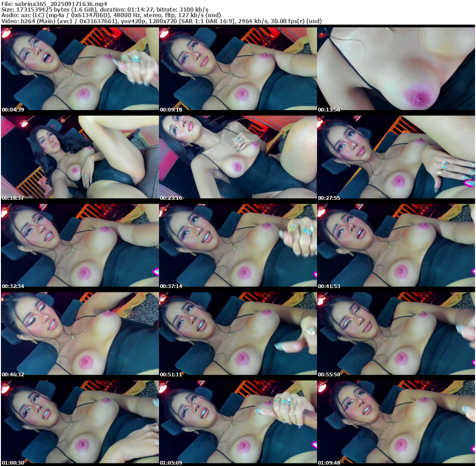This screenshot has height=466, width=476.
Task: Open the thumbnail timestamped 00:09:18
Action: (x=238, y=69)
